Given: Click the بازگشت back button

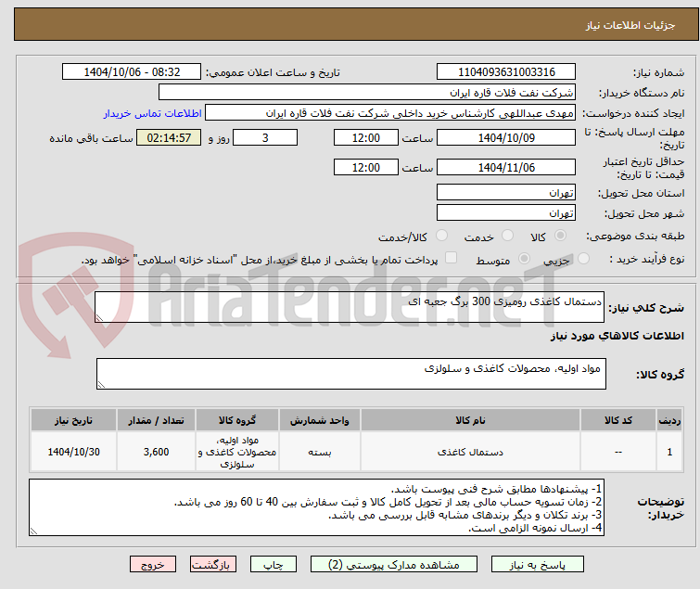Looking at the screenshot, I should point(213,565).
